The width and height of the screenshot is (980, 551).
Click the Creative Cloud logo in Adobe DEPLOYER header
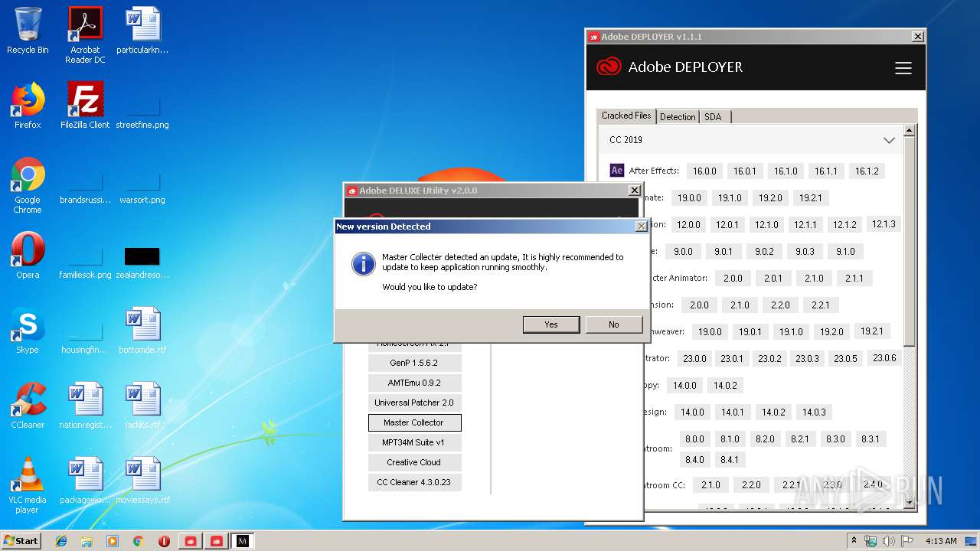click(609, 67)
